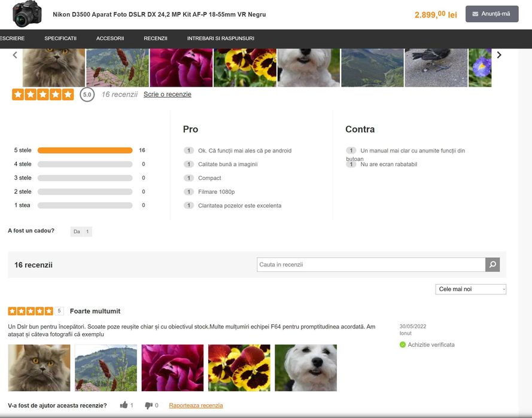Viewport: 532px width, 418px height.
Task: Select the Da gift filter tag
Action: [x=81, y=231]
